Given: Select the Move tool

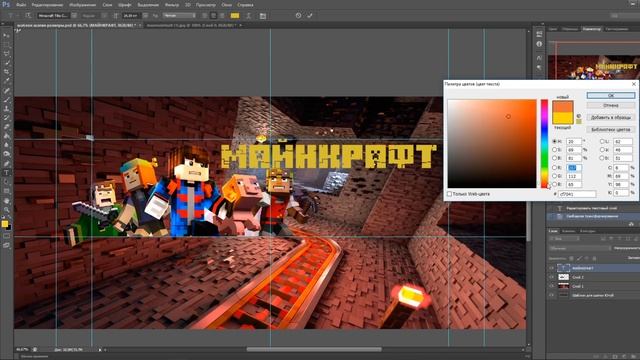Looking at the screenshot, I should coord(7,36).
